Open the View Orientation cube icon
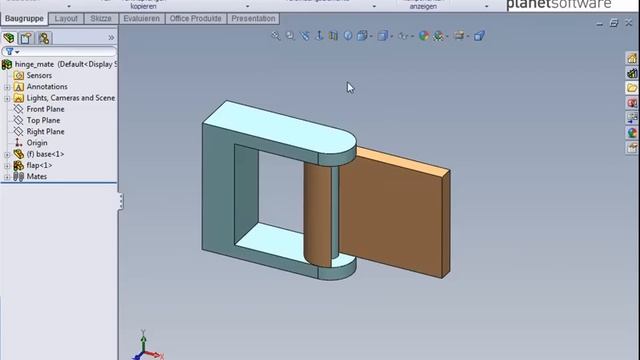This screenshot has width=640, height=360. [362, 36]
